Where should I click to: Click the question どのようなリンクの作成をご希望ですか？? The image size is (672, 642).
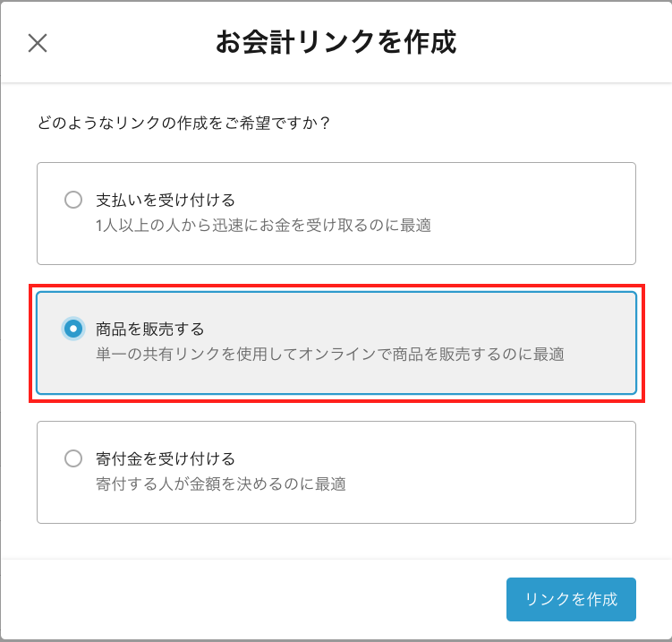click(183, 121)
